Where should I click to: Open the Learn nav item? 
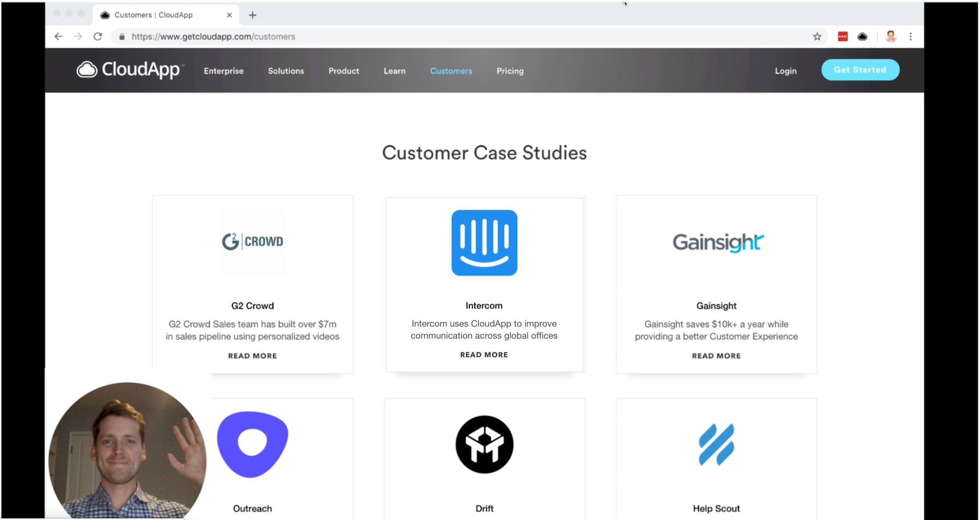(394, 71)
